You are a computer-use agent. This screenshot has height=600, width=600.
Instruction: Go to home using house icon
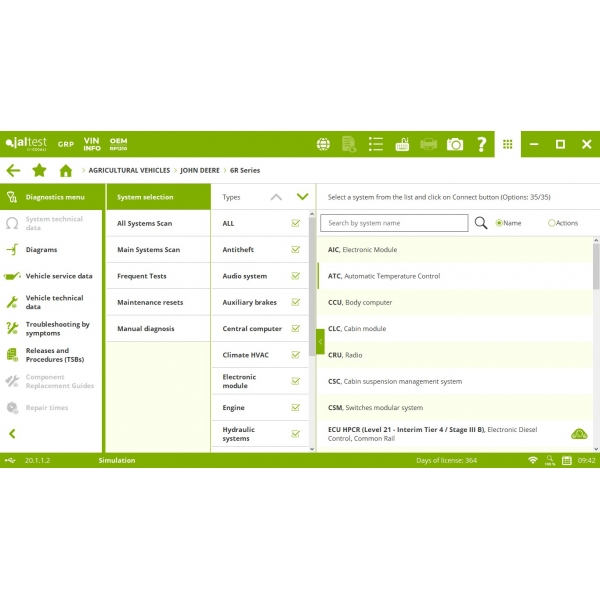66,171
